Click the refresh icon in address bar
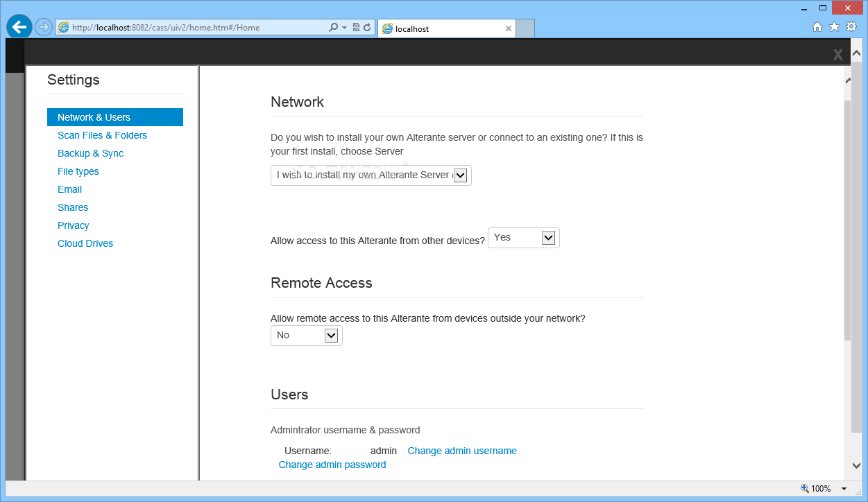The width and height of the screenshot is (868, 502). (x=367, y=28)
